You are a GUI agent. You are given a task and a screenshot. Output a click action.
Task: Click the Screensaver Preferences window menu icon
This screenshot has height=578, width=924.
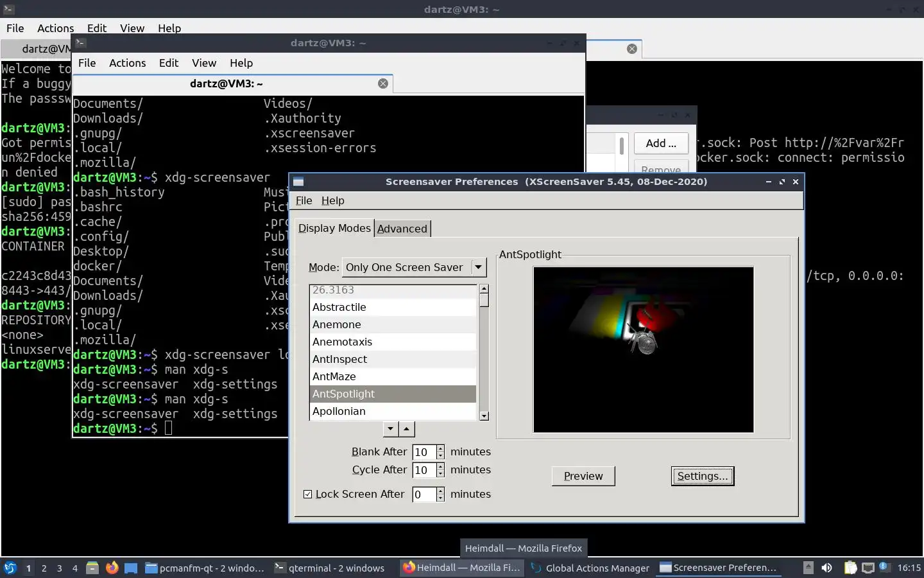[298, 182]
